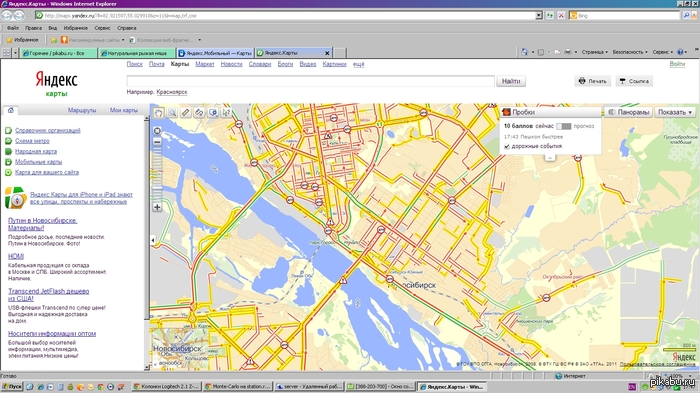Select the ruler distance tool on map
Screen dimensions: 700x393
click(186, 113)
